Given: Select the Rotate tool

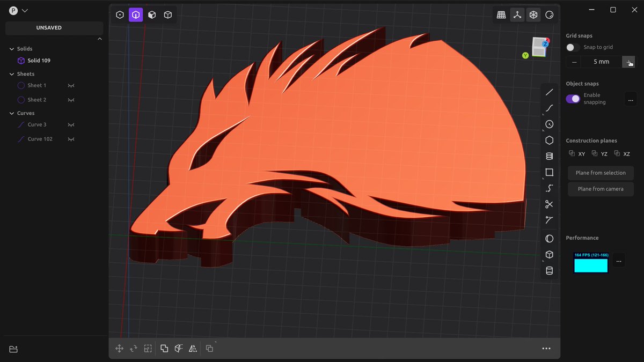Looking at the screenshot, I should click(133, 348).
